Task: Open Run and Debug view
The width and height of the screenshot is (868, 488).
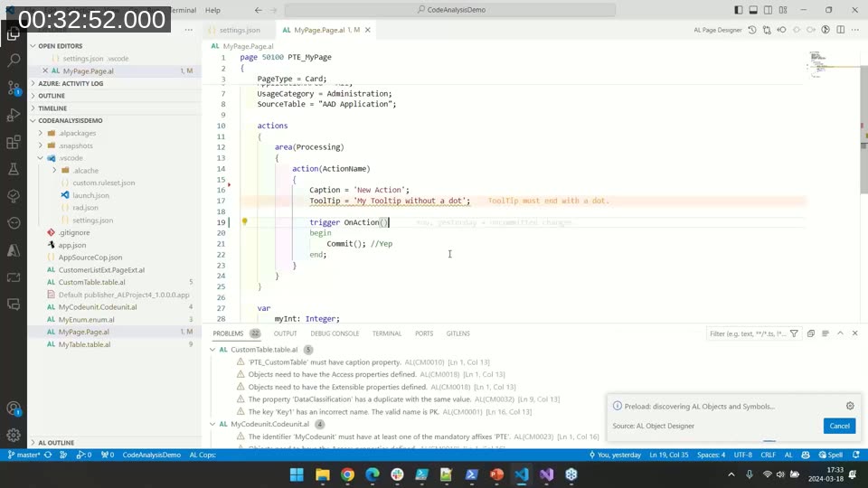Action: point(14,115)
